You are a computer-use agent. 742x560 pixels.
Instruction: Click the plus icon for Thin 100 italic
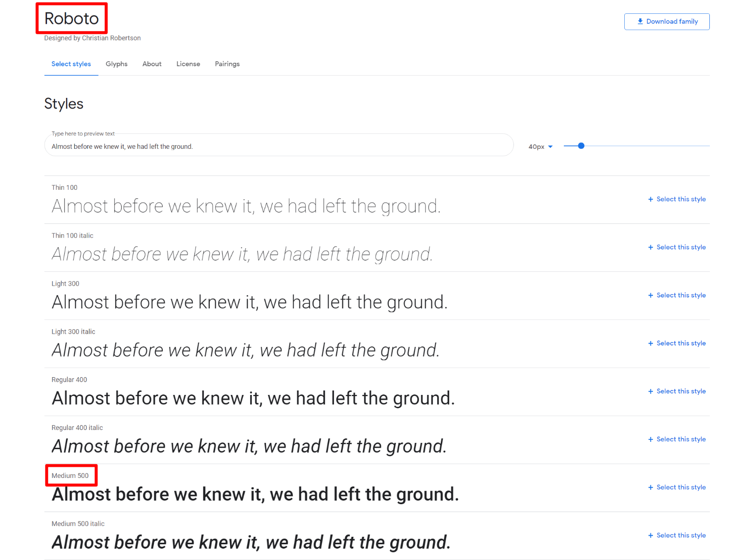click(650, 247)
